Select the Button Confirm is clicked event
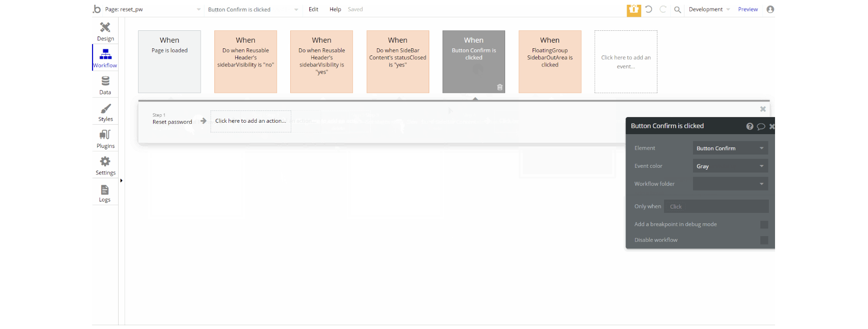868x329 pixels. point(474,62)
